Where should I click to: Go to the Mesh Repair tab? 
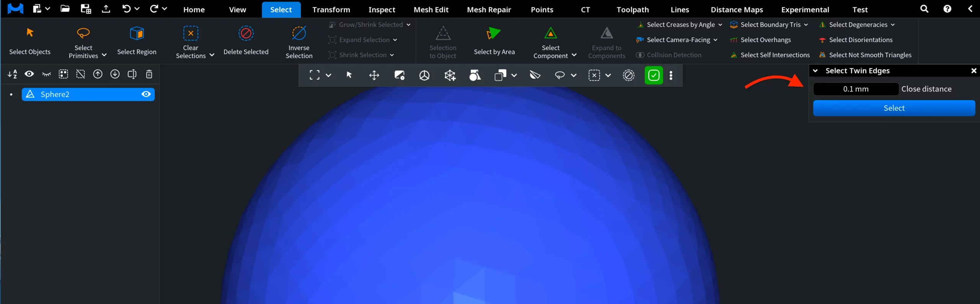click(x=489, y=10)
